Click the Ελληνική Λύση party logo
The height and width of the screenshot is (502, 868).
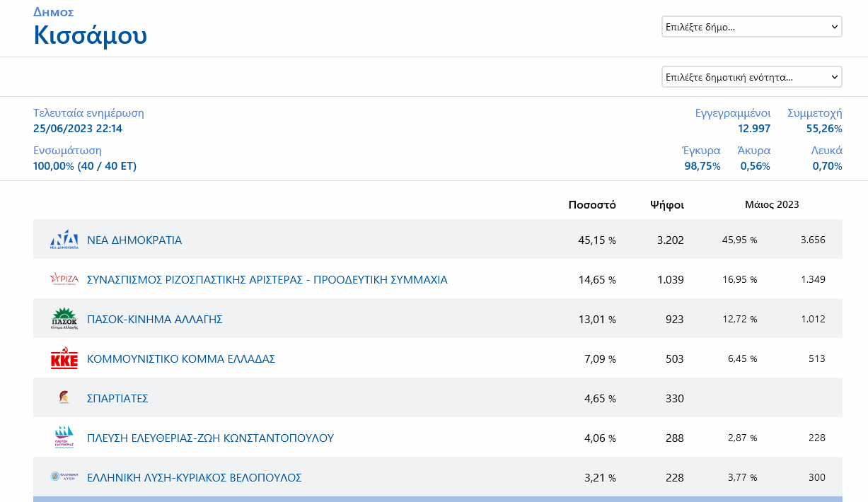[64, 477]
